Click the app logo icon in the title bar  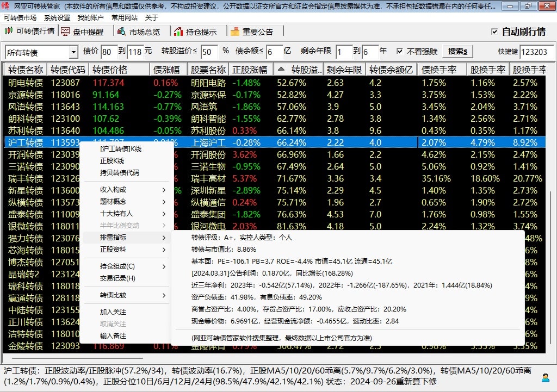5,5
